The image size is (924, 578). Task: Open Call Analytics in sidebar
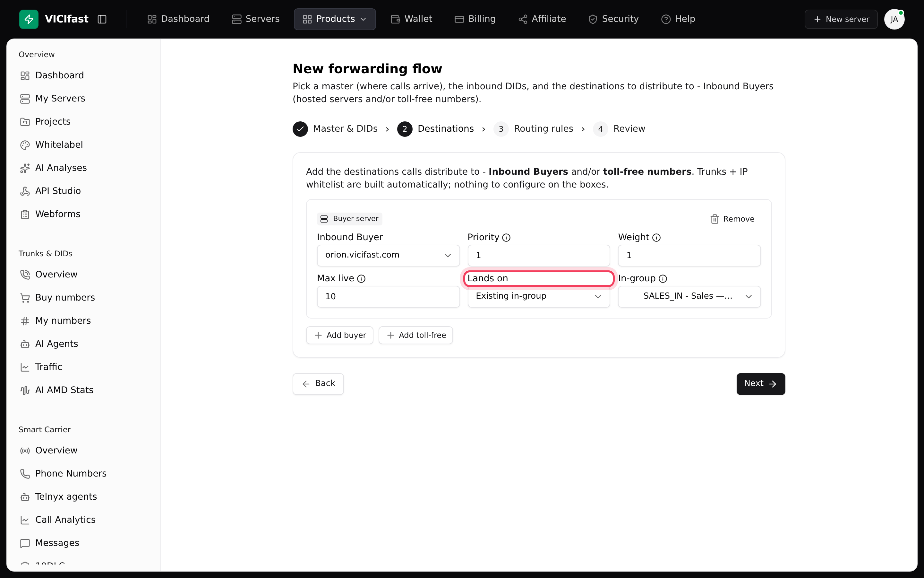click(58, 520)
